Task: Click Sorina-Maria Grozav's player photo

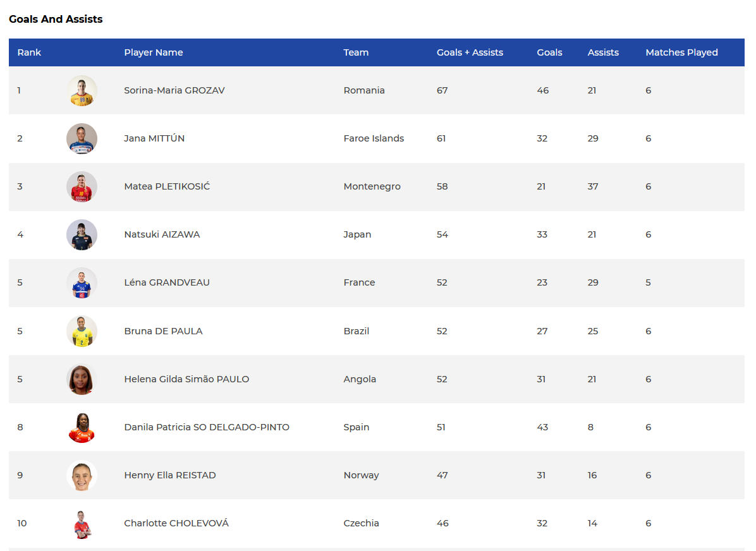Action: (x=82, y=90)
